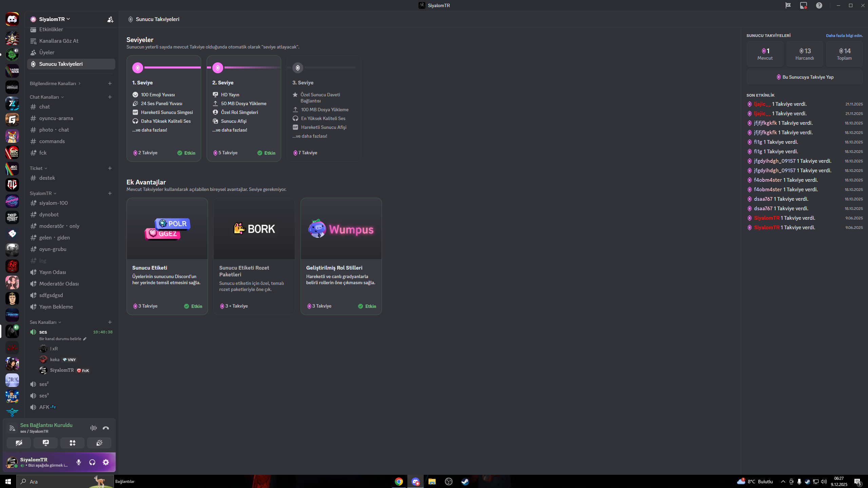The height and width of the screenshot is (488, 868).
Task: Follow the Daha fazla bilgi edin link
Action: 844,36
